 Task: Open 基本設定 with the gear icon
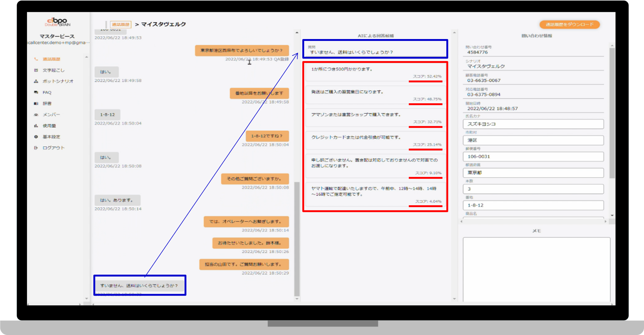36,137
